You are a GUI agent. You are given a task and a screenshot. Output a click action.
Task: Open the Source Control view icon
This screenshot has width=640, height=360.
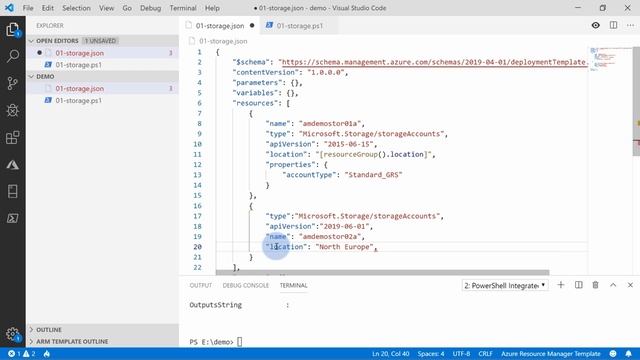point(13,83)
